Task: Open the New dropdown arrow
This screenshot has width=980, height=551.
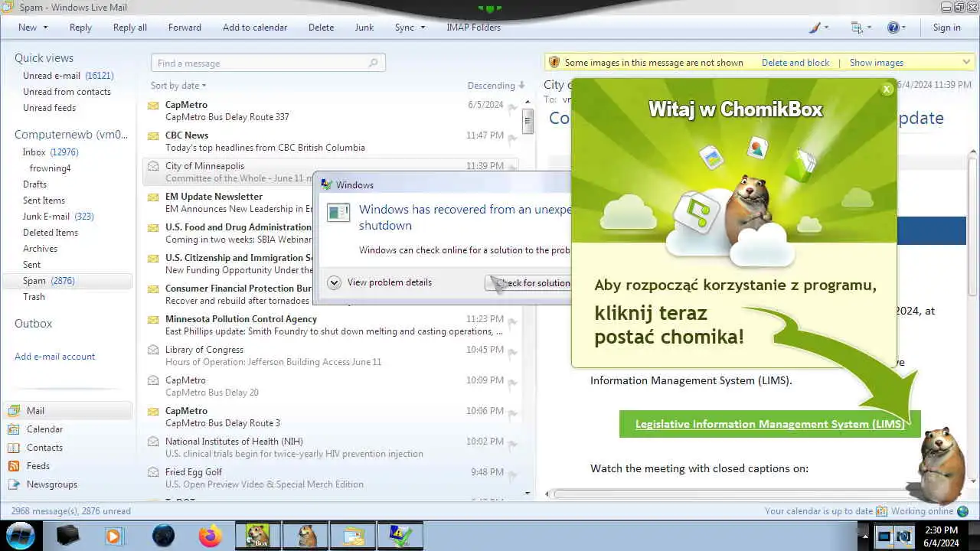Action: coord(45,28)
